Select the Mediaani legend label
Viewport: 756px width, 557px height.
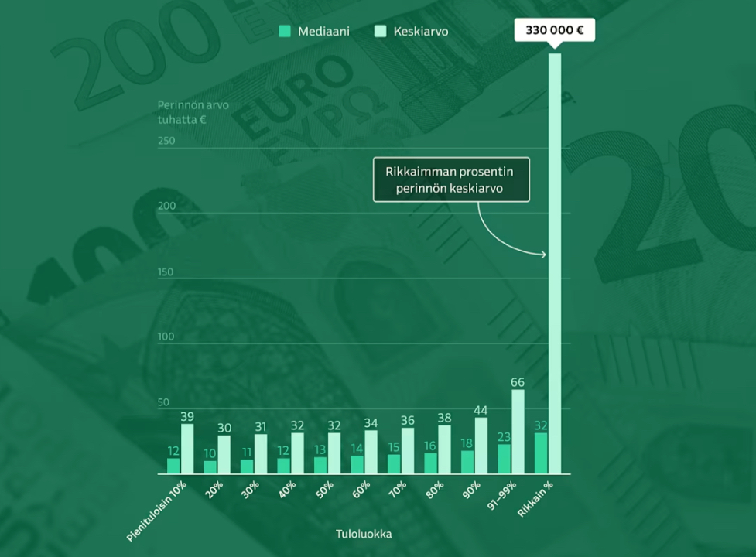click(323, 32)
